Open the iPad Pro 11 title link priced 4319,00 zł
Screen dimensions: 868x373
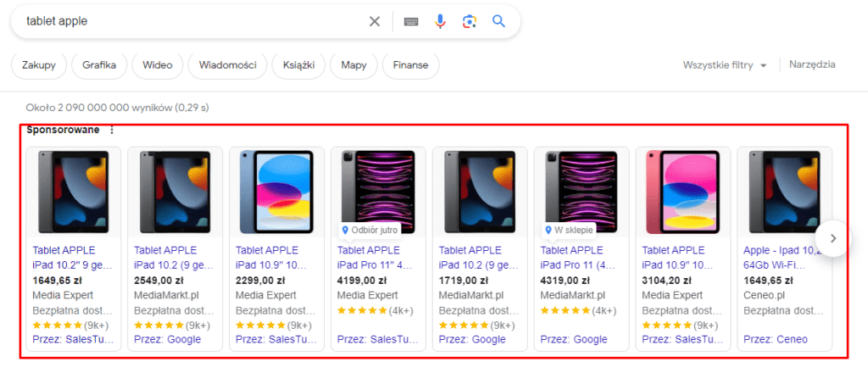[x=581, y=258]
